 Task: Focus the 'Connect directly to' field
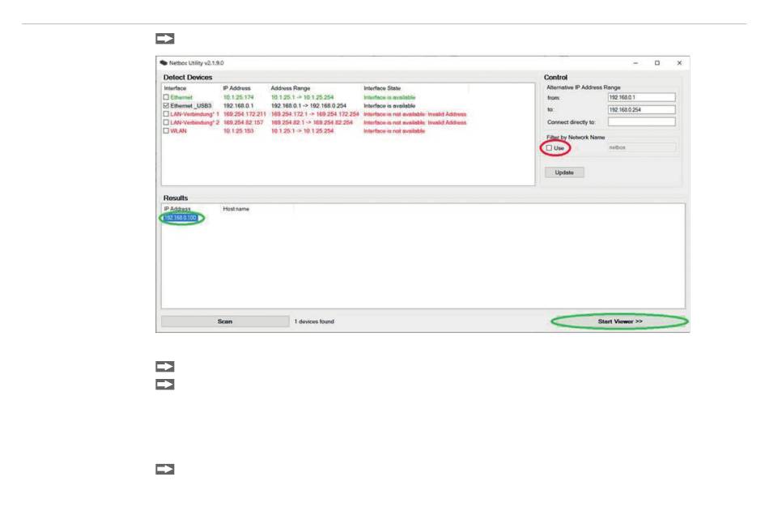[x=641, y=121]
